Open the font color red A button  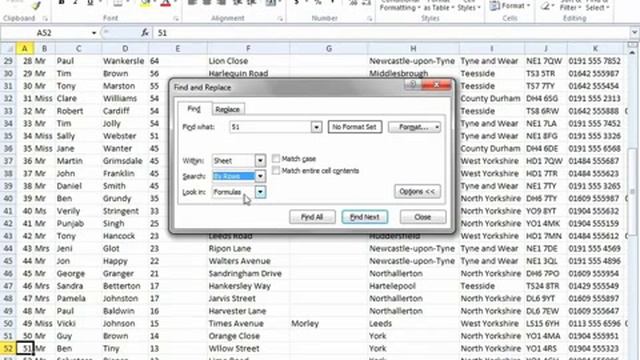165,4
